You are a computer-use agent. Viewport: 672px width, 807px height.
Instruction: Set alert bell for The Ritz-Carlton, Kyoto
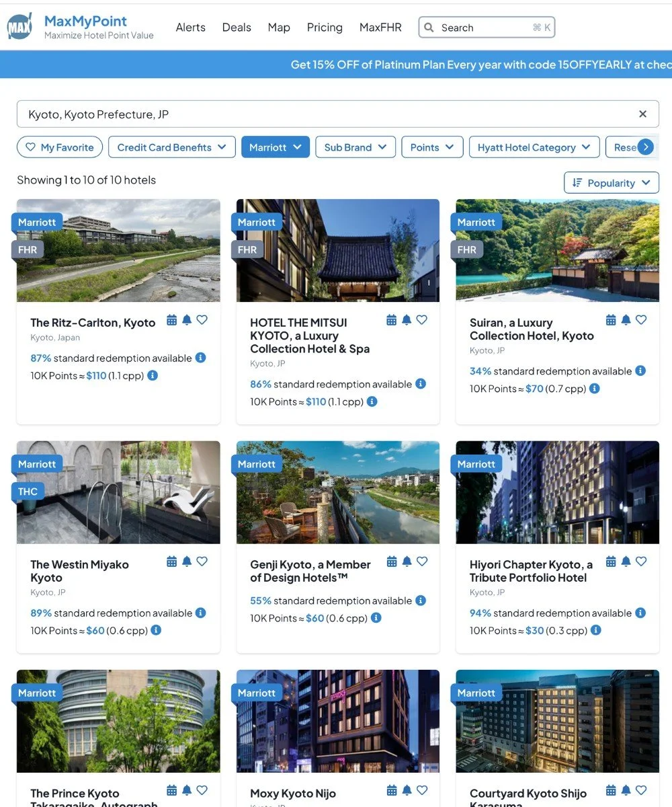[x=187, y=320]
